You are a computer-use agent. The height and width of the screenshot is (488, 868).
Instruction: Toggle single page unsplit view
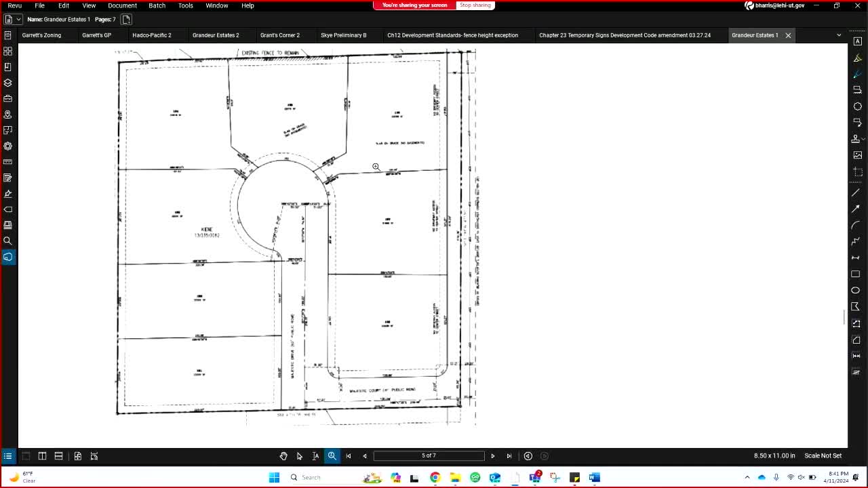[26, 456]
